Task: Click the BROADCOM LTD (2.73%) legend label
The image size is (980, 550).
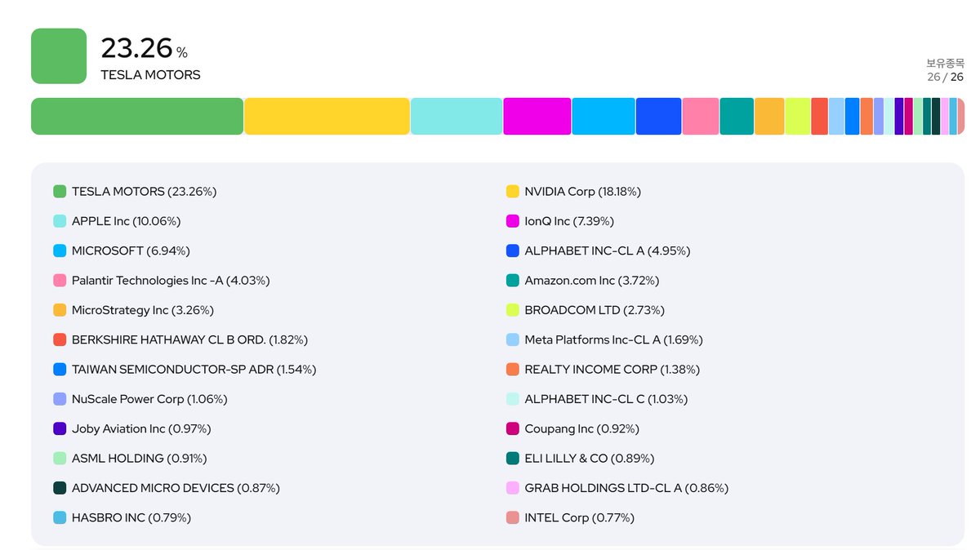Action: pos(595,310)
